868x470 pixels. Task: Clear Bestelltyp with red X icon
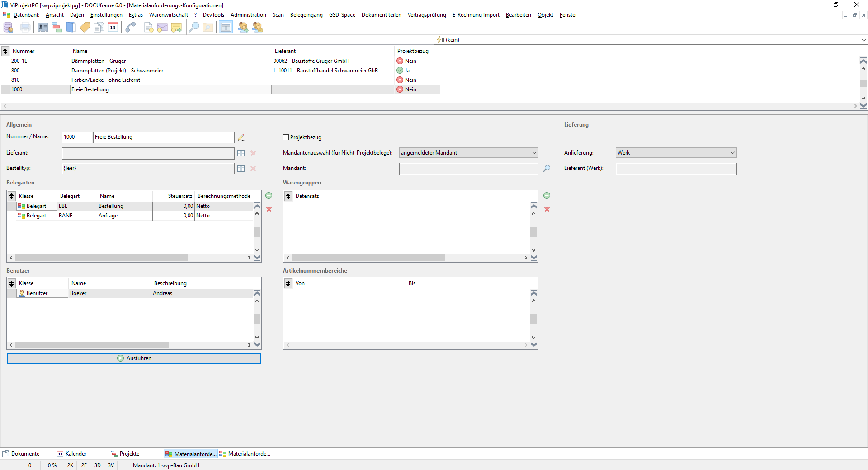(x=253, y=169)
